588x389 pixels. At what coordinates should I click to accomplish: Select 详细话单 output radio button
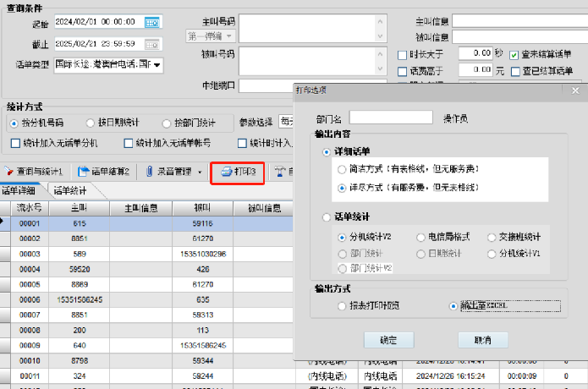(327, 152)
